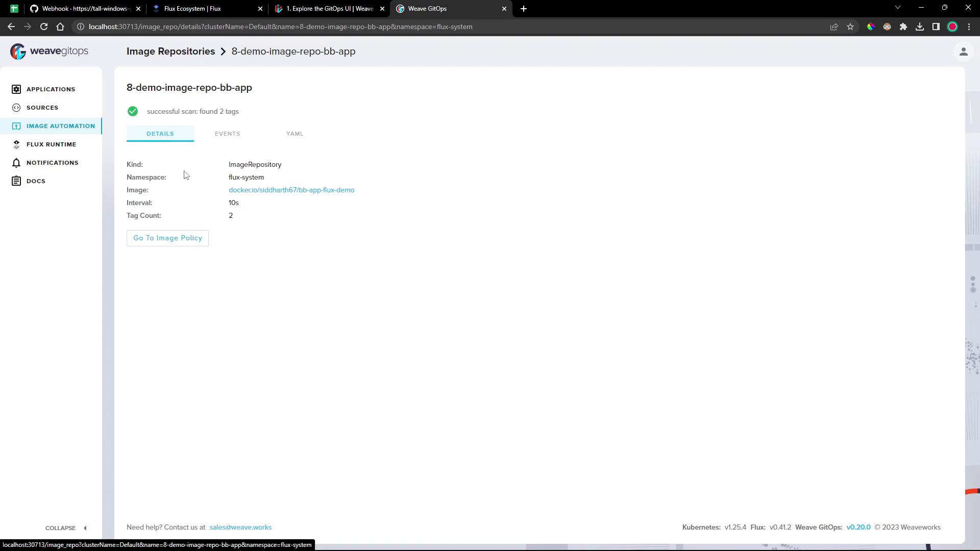Switch to the Events tab
This screenshot has width=980, height=551.
(x=228, y=134)
